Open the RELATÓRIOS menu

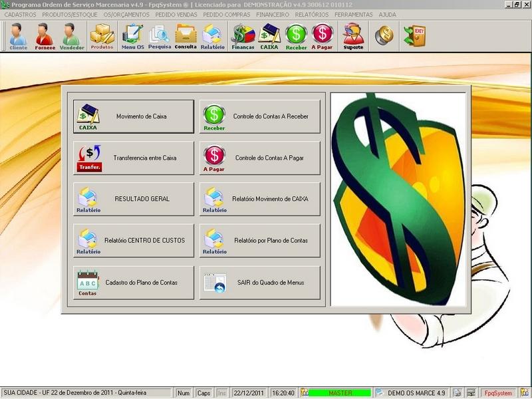point(311,15)
